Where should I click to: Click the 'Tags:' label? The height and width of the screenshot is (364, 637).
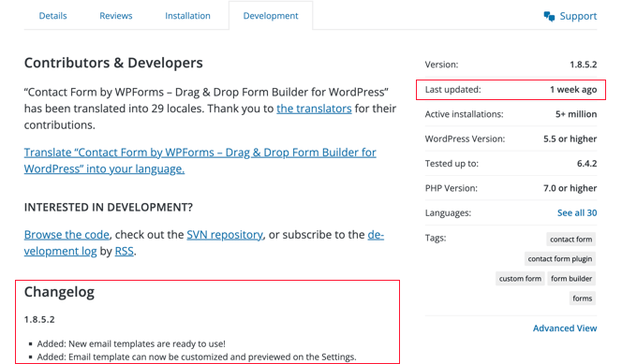(x=436, y=238)
